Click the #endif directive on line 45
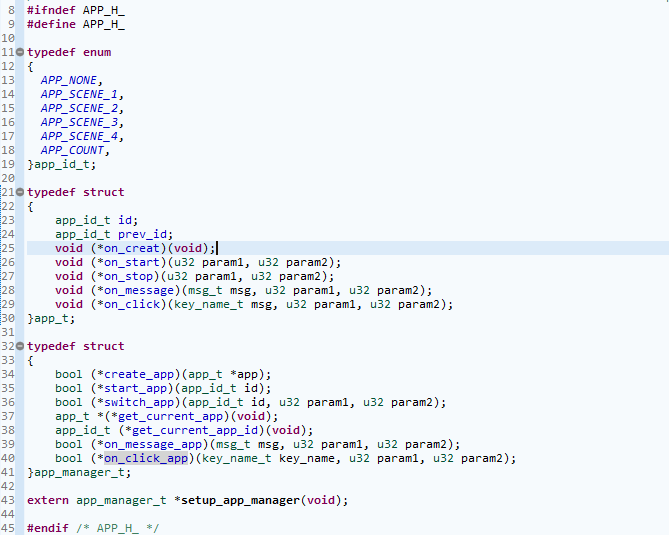Screen dimensions: 669x535 [x=48, y=528]
